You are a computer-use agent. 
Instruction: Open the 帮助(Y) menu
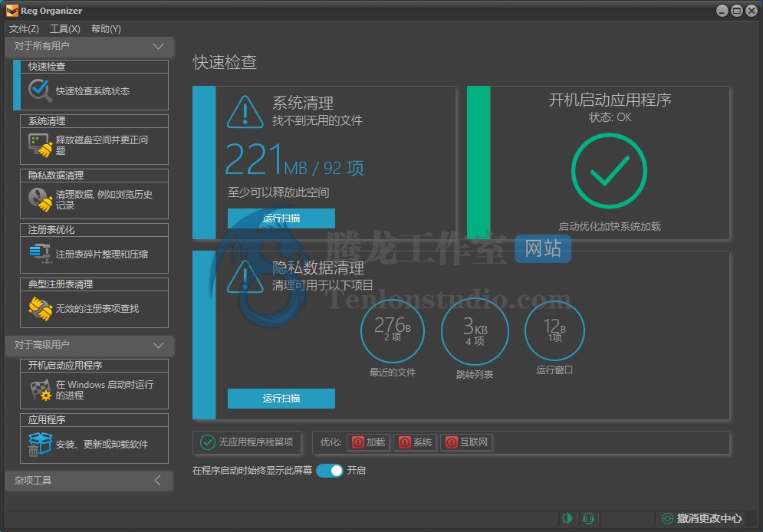pos(106,29)
